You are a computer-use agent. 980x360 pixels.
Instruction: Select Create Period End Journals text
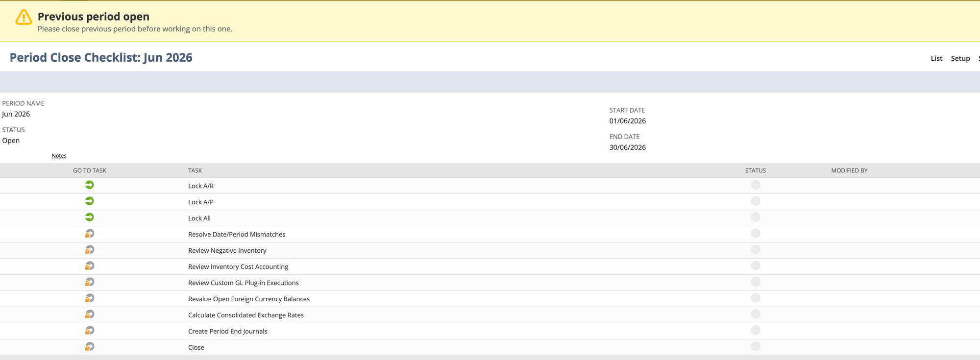point(228,332)
